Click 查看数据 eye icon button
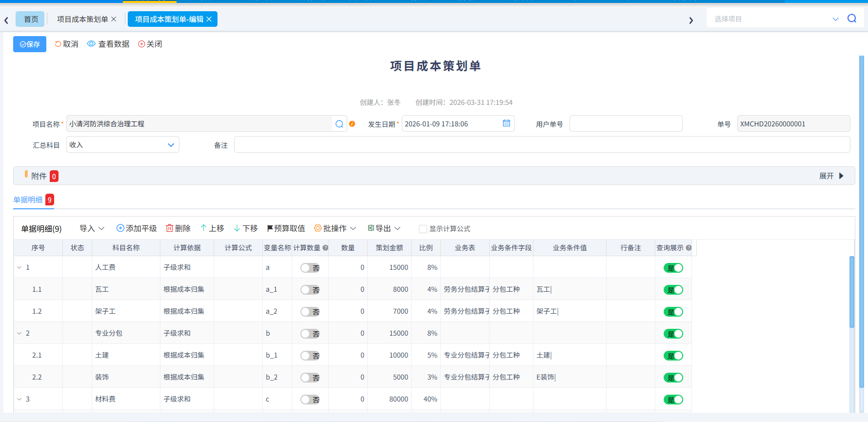Screen dimensions: 868x422 108,44
